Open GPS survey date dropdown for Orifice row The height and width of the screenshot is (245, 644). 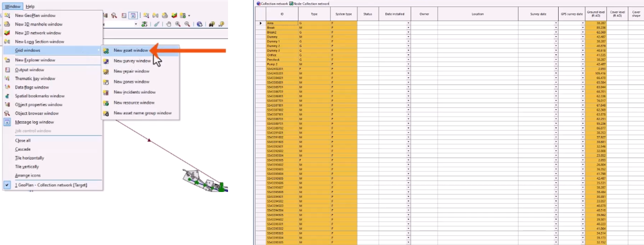pyautogui.click(x=583, y=55)
